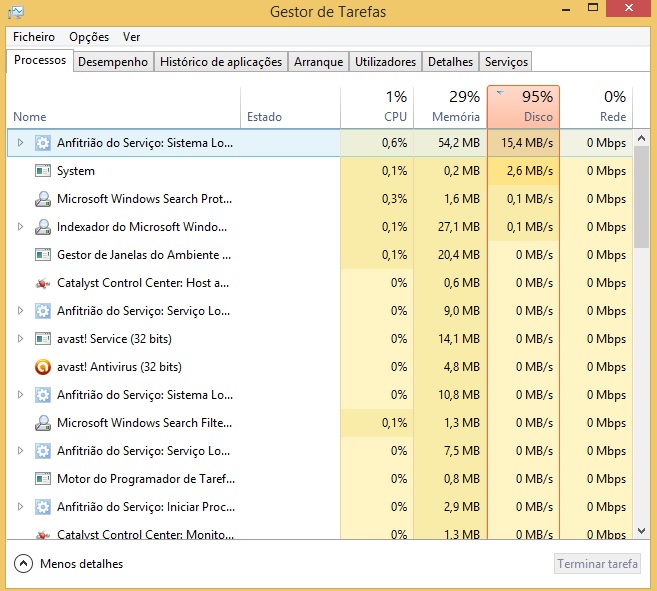Switch to the Detalhes tab
The height and width of the screenshot is (591, 657).
click(x=450, y=62)
